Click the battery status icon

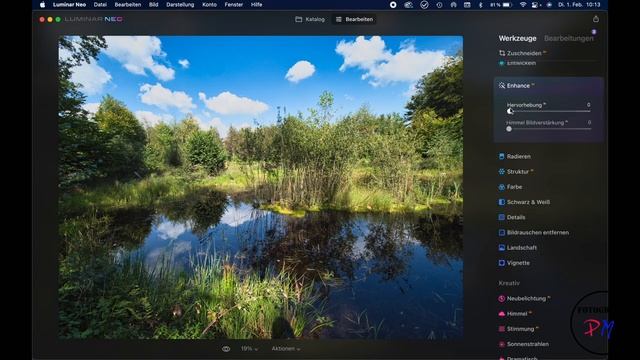(507, 5)
